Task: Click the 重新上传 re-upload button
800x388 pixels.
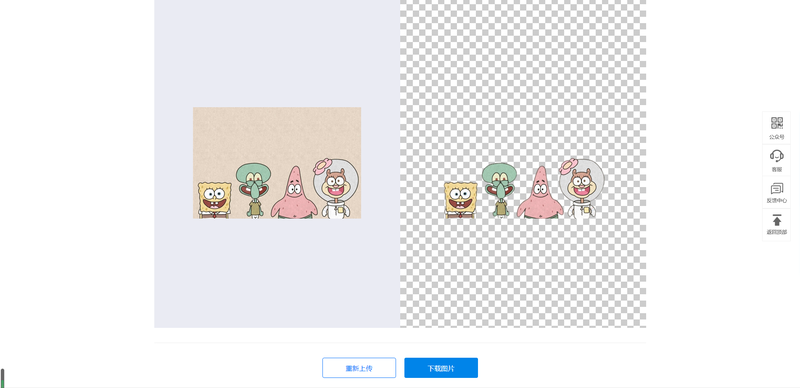Action: [x=359, y=368]
